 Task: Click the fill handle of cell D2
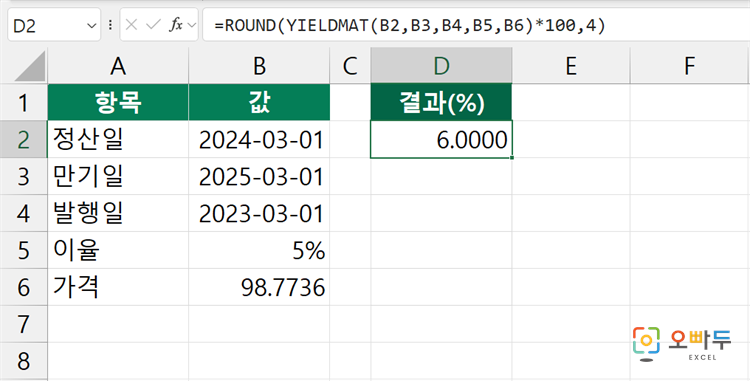coord(512,157)
